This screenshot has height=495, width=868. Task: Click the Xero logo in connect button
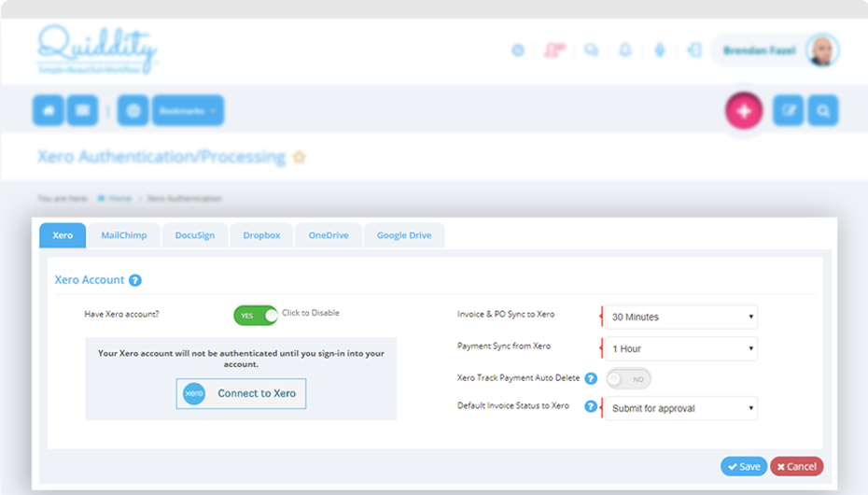[x=194, y=394]
